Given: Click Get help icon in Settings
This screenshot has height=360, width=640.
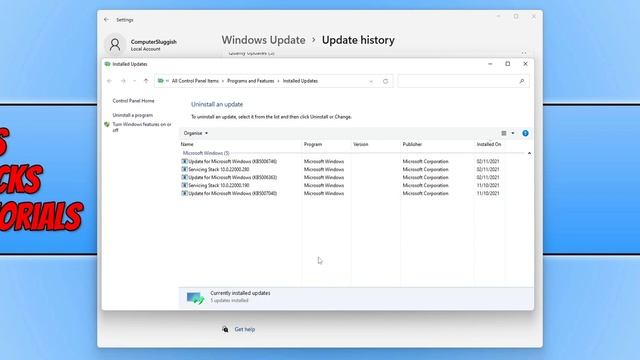Looking at the screenshot, I should [x=225, y=329].
